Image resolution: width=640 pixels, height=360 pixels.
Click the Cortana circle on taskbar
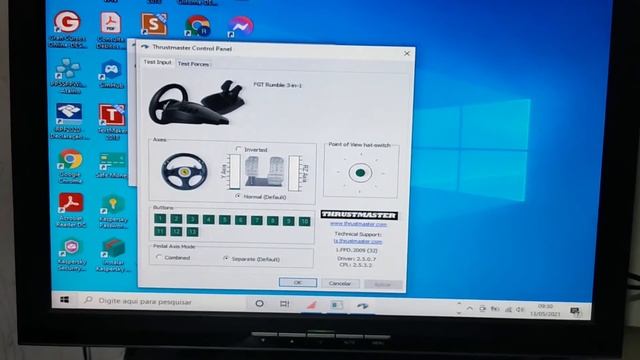pos(259,303)
